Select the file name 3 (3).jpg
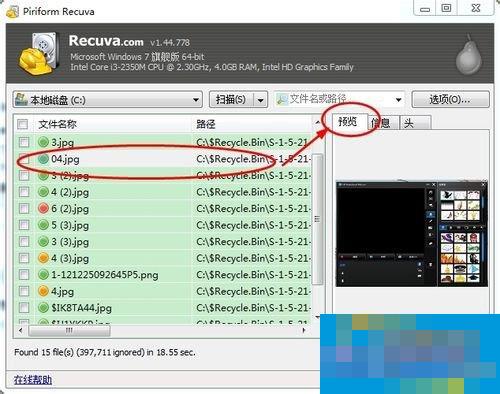The image size is (500, 394). (x=70, y=242)
